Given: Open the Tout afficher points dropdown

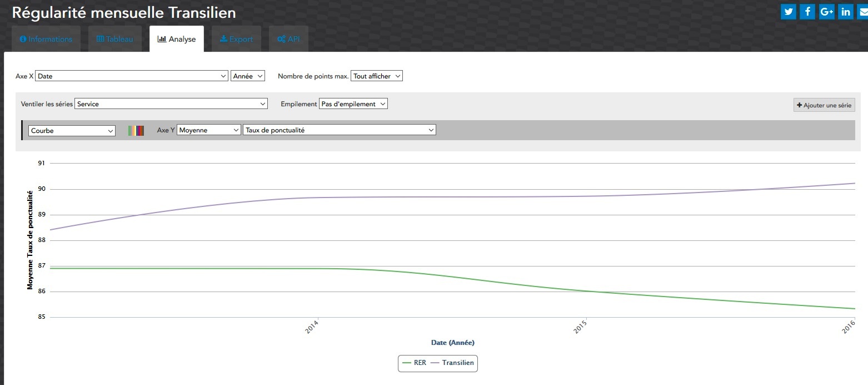Looking at the screenshot, I should pos(377,76).
